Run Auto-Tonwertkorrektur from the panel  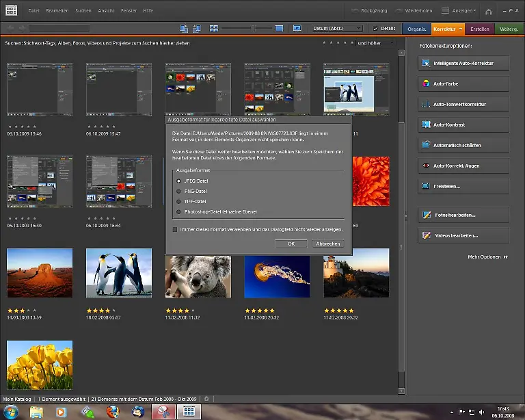(x=463, y=105)
